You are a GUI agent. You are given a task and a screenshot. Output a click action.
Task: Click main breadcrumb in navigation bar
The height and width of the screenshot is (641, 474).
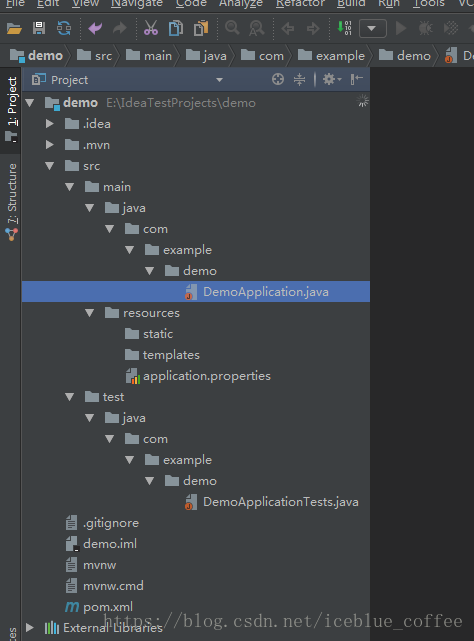[x=149, y=55]
